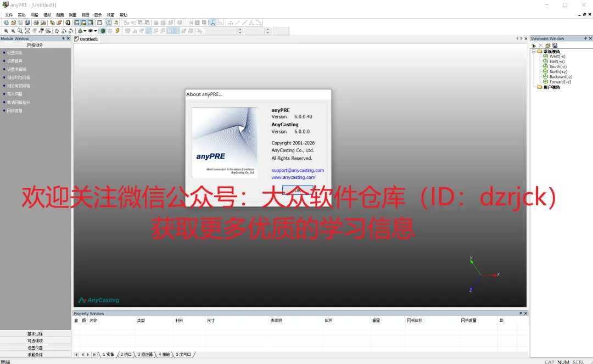Click OK in About anyPRE dialog

tap(297, 190)
